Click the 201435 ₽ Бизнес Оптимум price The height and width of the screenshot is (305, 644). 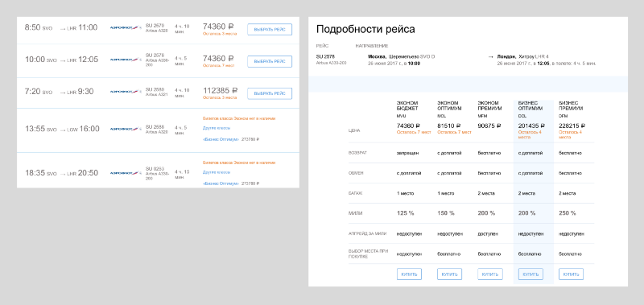click(531, 126)
